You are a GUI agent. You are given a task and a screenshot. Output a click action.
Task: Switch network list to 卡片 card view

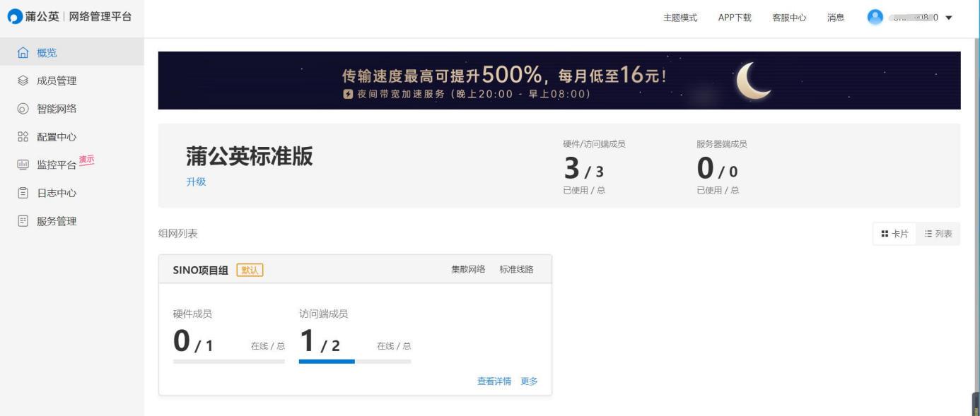click(893, 234)
